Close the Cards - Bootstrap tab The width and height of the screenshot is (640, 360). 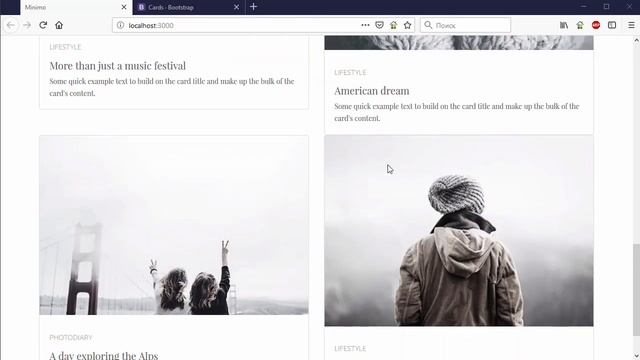pyautogui.click(x=236, y=7)
